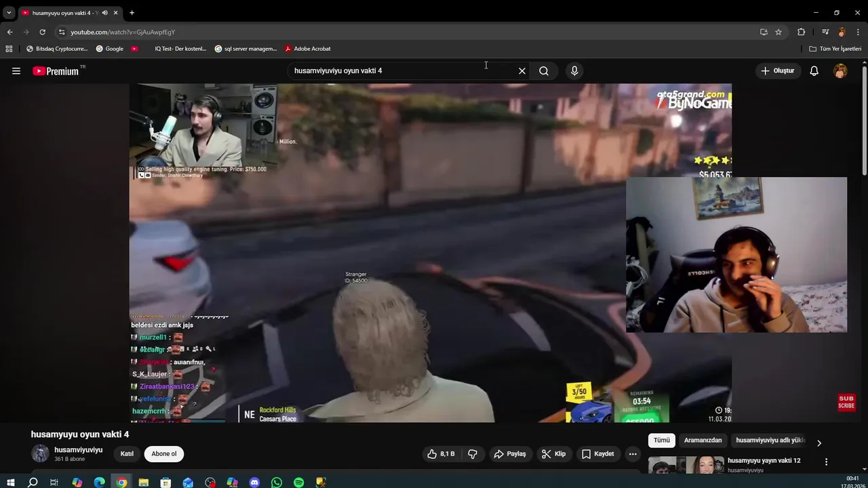The image size is (868, 488).
Task: Start voice search with the microphone
Action: point(574,70)
